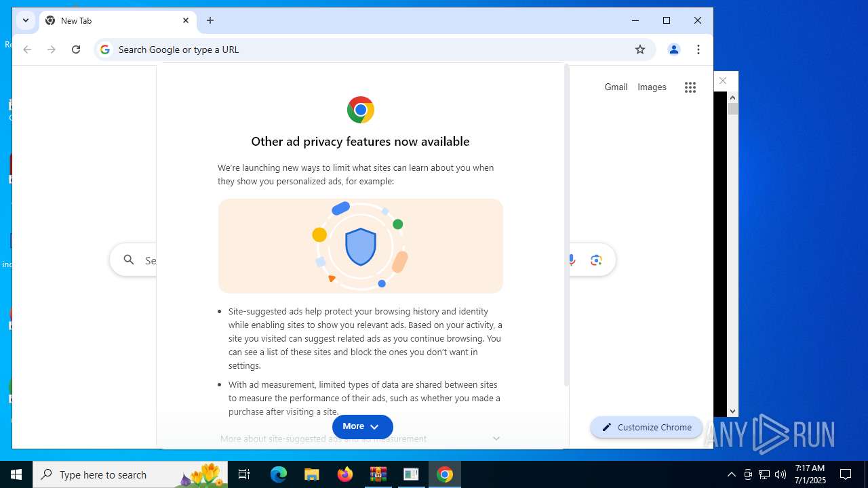
Task: Open Task View on the taskbar
Action: point(244,474)
